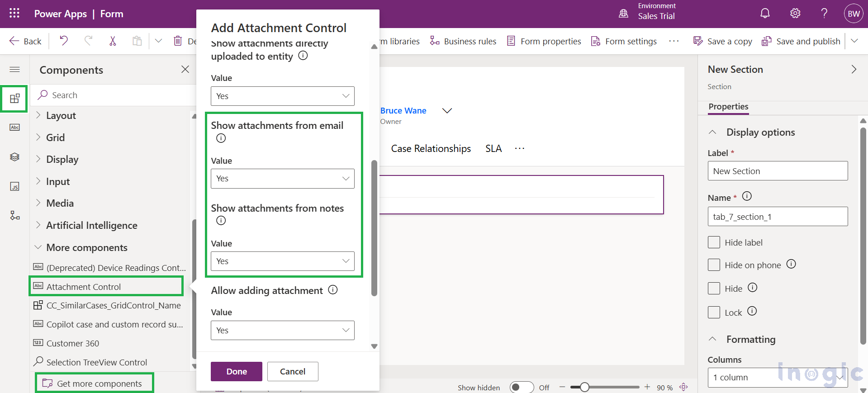Expand the Artificial Intelligence component group
The height and width of the screenshot is (393, 868).
(x=91, y=225)
